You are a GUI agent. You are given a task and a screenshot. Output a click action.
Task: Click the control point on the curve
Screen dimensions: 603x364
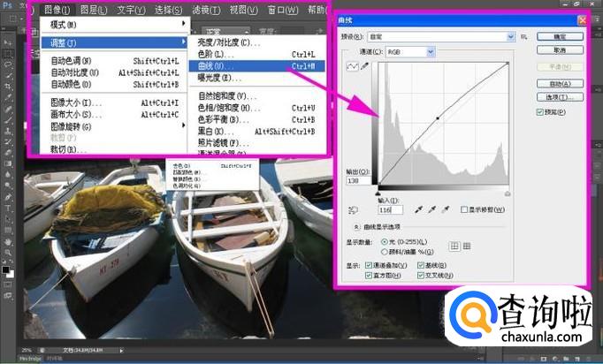[x=438, y=118]
